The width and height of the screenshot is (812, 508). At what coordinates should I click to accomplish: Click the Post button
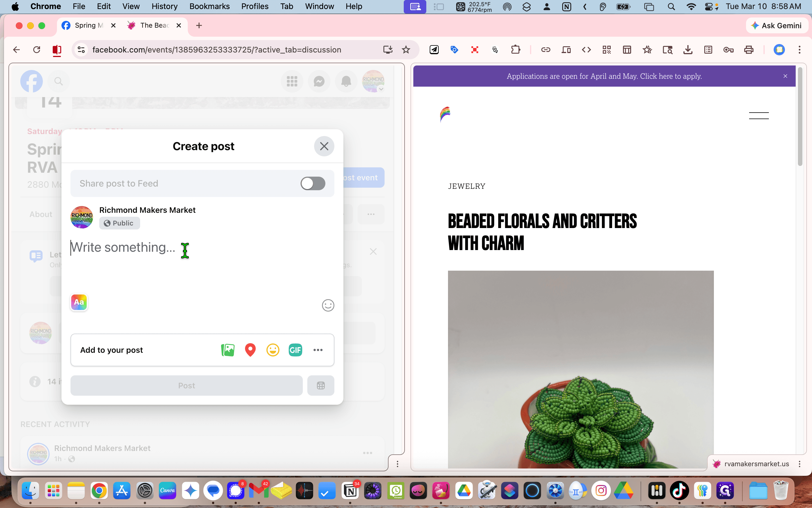click(187, 385)
